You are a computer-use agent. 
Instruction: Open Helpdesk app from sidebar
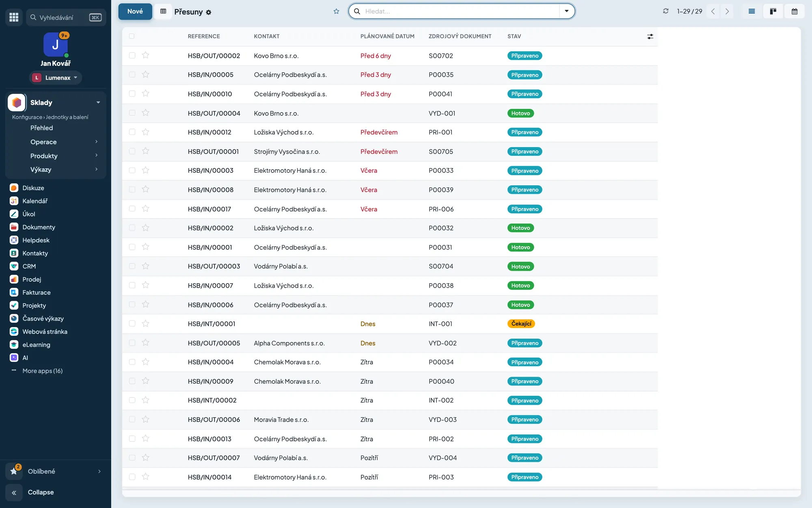point(36,240)
